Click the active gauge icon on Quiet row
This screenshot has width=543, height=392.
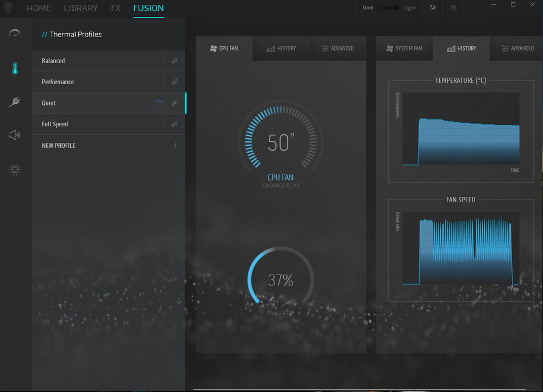(x=159, y=103)
